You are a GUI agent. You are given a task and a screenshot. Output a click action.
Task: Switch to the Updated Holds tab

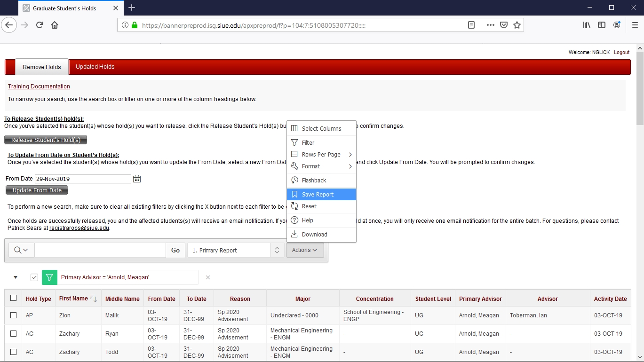pos(95,67)
